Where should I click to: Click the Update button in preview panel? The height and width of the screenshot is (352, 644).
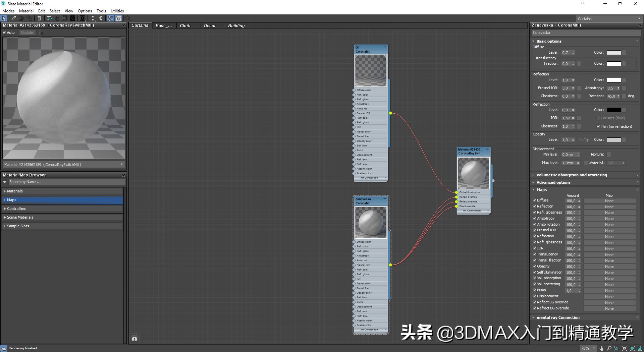click(27, 33)
